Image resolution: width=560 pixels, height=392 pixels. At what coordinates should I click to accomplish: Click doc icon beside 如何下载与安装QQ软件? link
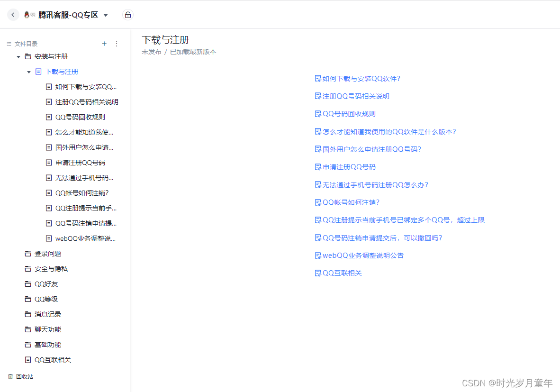pyautogui.click(x=318, y=79)
